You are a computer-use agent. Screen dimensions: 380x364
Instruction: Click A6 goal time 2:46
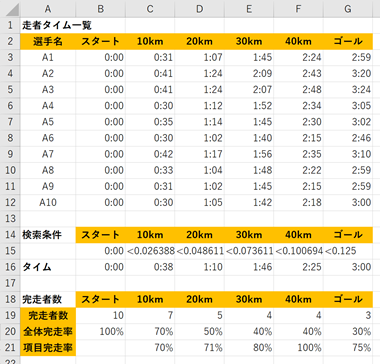pyautogui.click(x=348, y=138)
